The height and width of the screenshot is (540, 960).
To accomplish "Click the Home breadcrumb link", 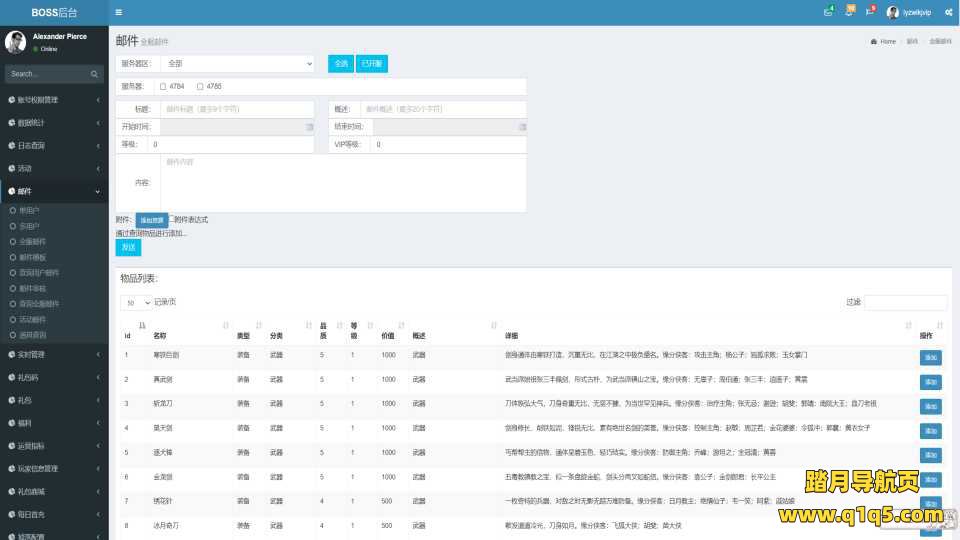I will click(x=887, y=42).
